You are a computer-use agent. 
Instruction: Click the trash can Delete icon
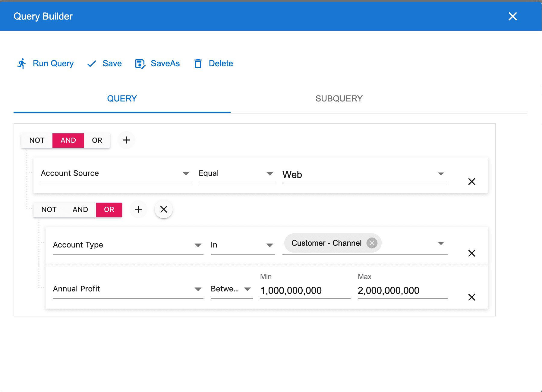pyautogui.click(x=198, y=64)
